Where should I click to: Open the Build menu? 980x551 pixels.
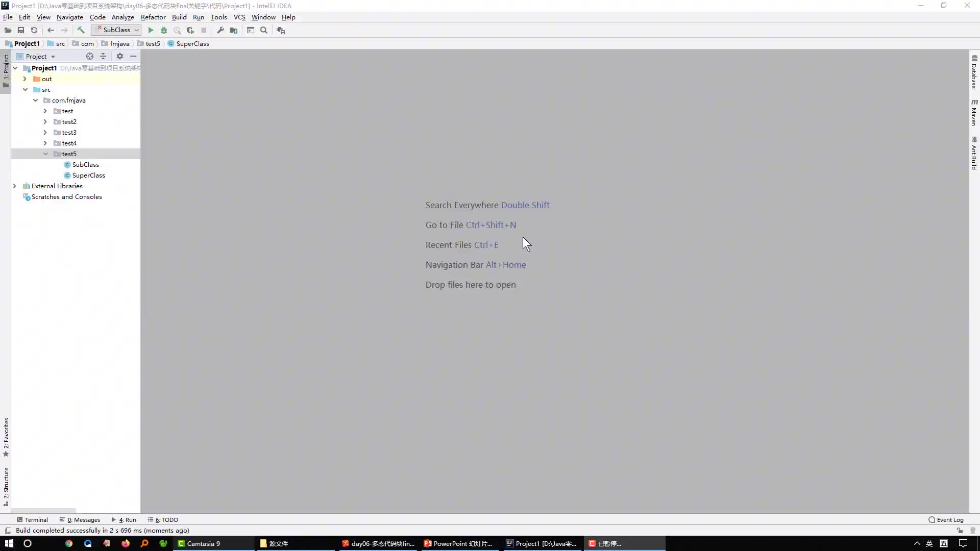pyautogui.click(x=178, y=17)
